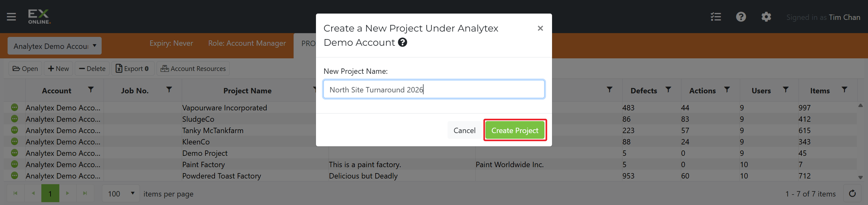Filter the Items column
The height and width of the screenshot is (205, 868).
point(844,90)
